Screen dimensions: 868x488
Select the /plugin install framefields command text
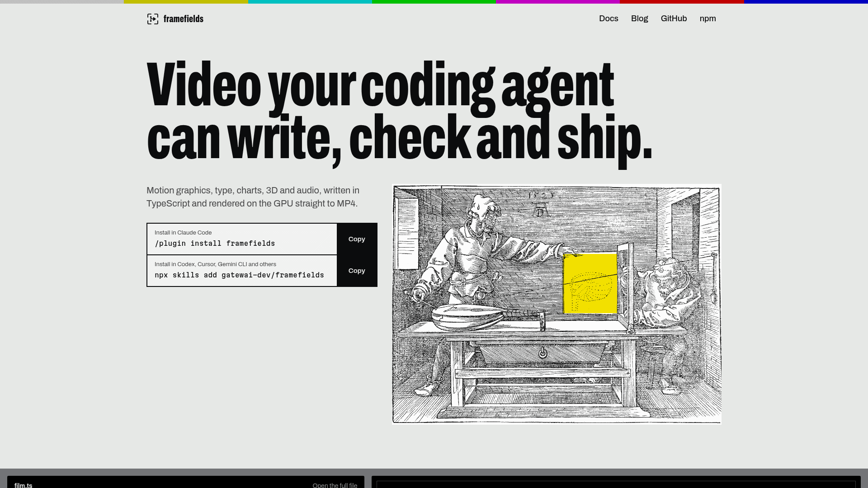pyautogui.click(x=215, y=243)
